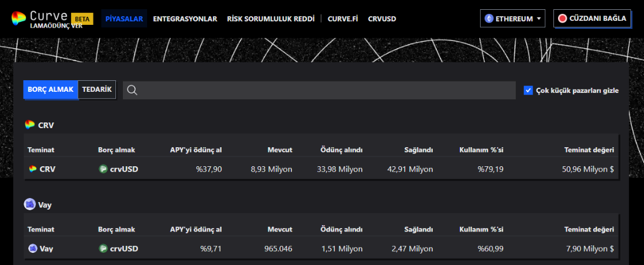The width and height of the screenshot is (644, 265).
Task: Sort Vay table by Mevcut column
Action: pyautogui.click(x=280, y=229)
